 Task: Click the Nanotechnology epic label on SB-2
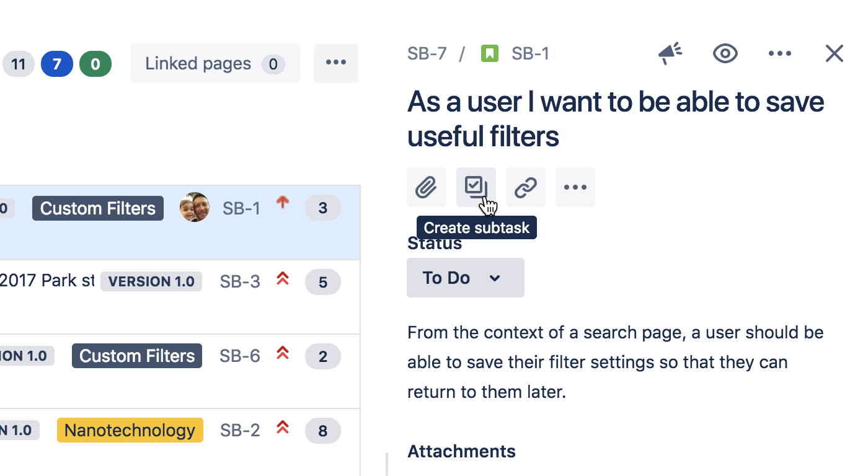(130, 430)
